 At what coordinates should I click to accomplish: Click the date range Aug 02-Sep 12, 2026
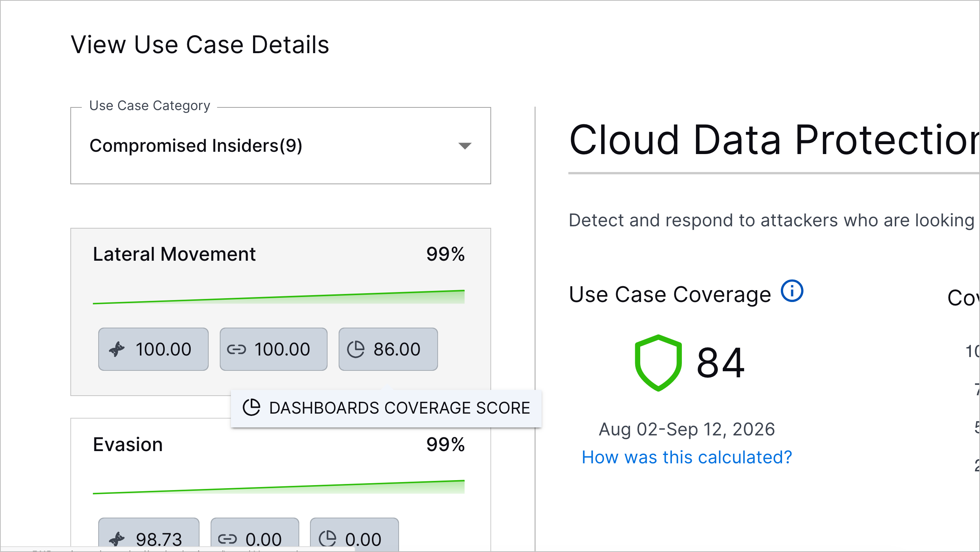pyautogui.click(x=687, y=429)
